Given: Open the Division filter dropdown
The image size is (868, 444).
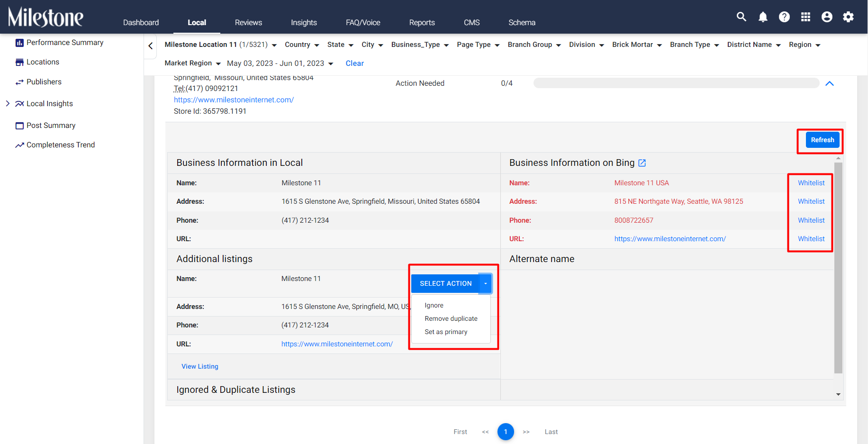Looking at the screenshot, I should [587, 45].
